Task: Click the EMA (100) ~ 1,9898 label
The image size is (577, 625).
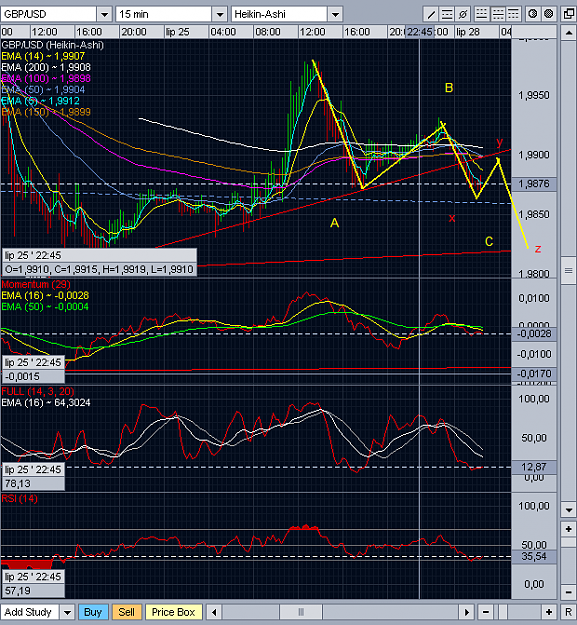Action: click(46, 79)
